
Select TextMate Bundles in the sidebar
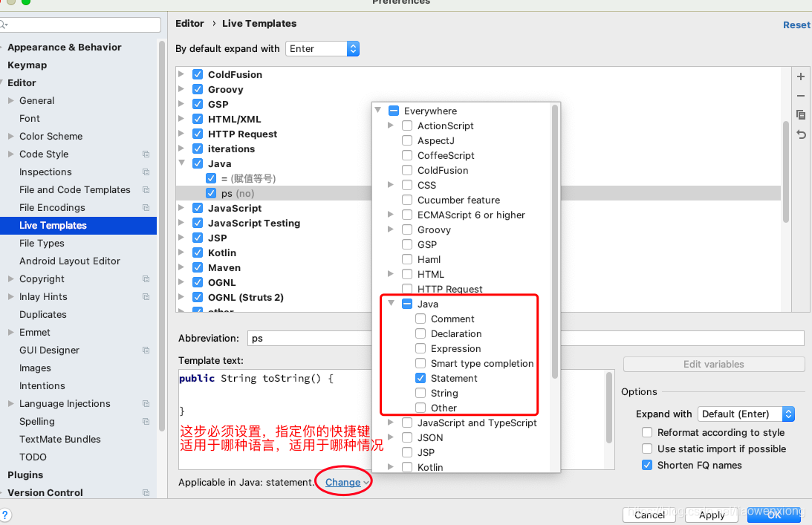point(60,439)
